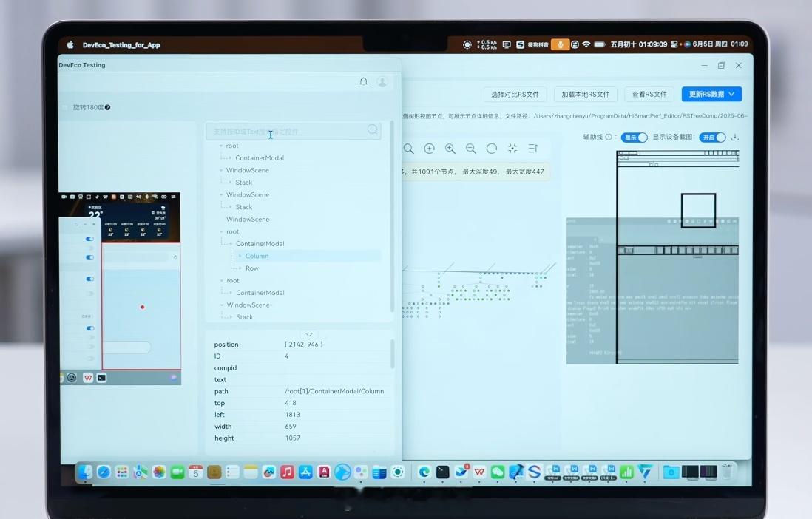The width and height of the screenshot is (812, 519).
Task: Click the help icon next to 辅助线
Action: click(609, 138)
